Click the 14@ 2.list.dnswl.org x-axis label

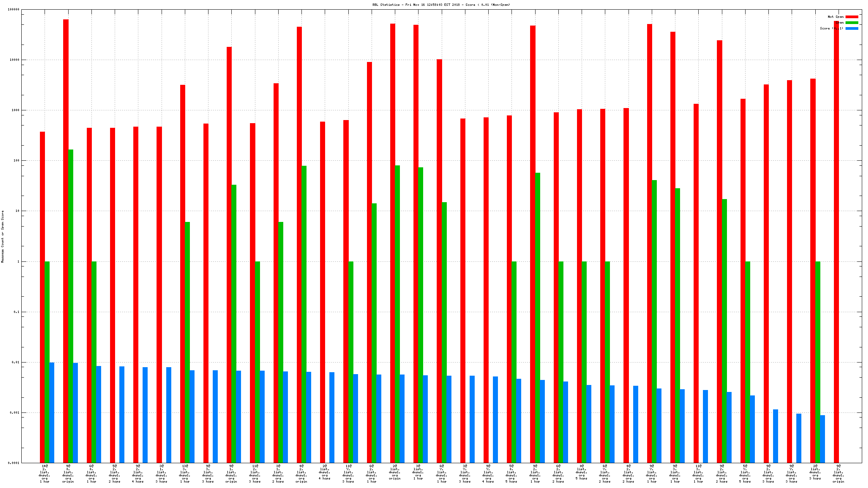pos(45,473)
